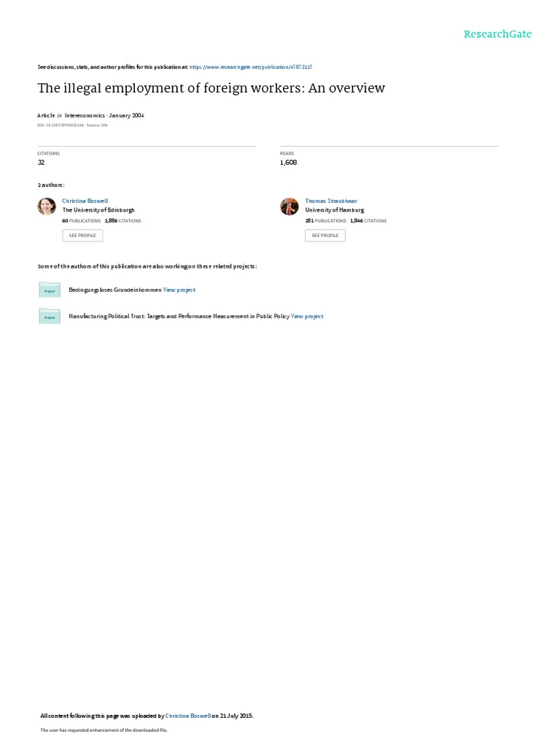The width and height of the screenshot is (560, 747).
Task: Open Thomas Straubhaar author name link
Action: coord(331,201)
